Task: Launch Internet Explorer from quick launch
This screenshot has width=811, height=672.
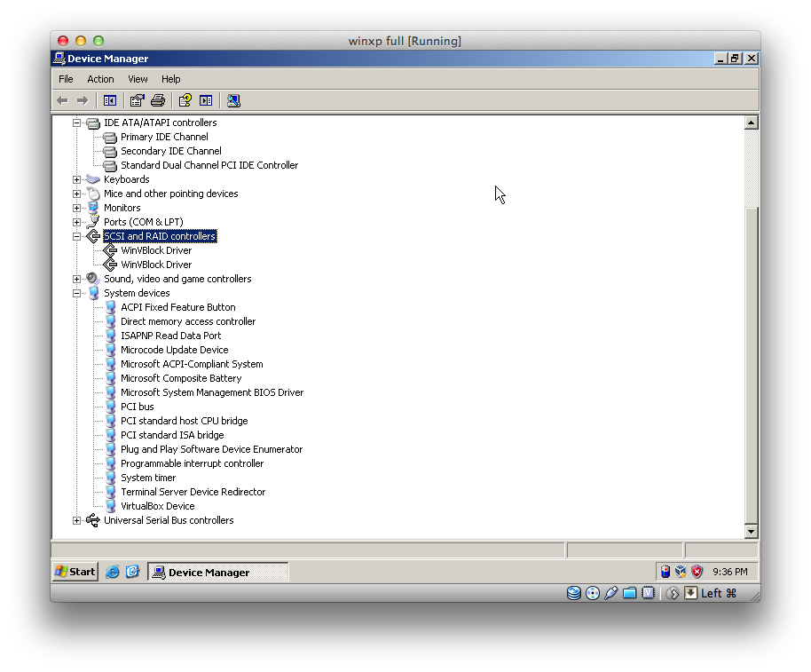Action: pos(112,572)
